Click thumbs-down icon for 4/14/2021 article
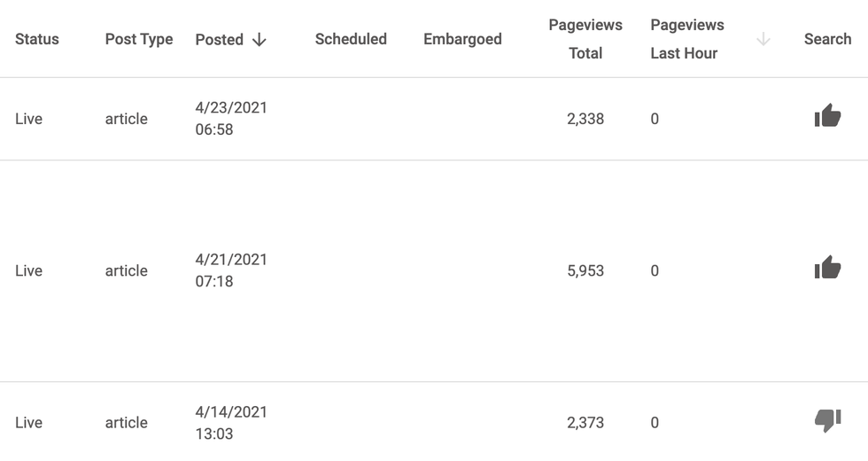This screenshot has width=868, height=461. 827,421
